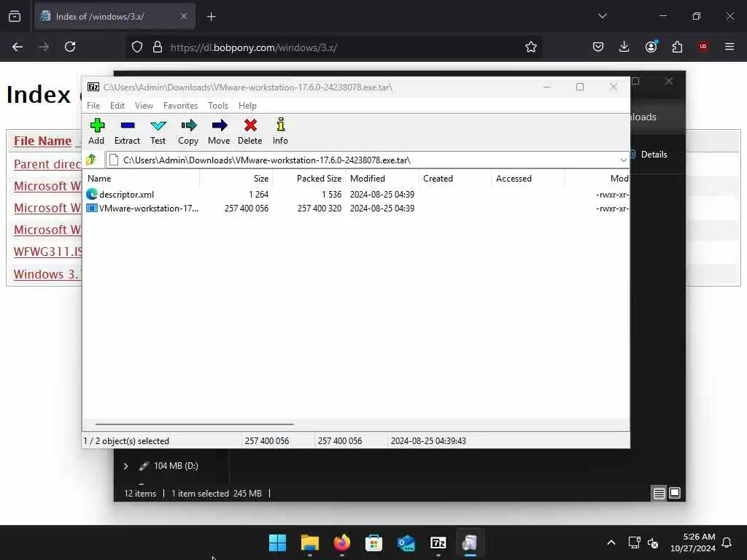Sort by Created column header

click(x=455, y=179)
